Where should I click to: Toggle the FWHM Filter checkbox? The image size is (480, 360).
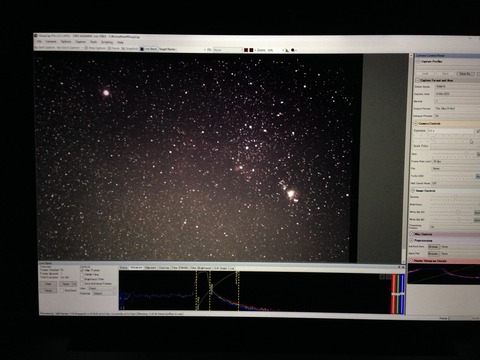tap(82, 275)
